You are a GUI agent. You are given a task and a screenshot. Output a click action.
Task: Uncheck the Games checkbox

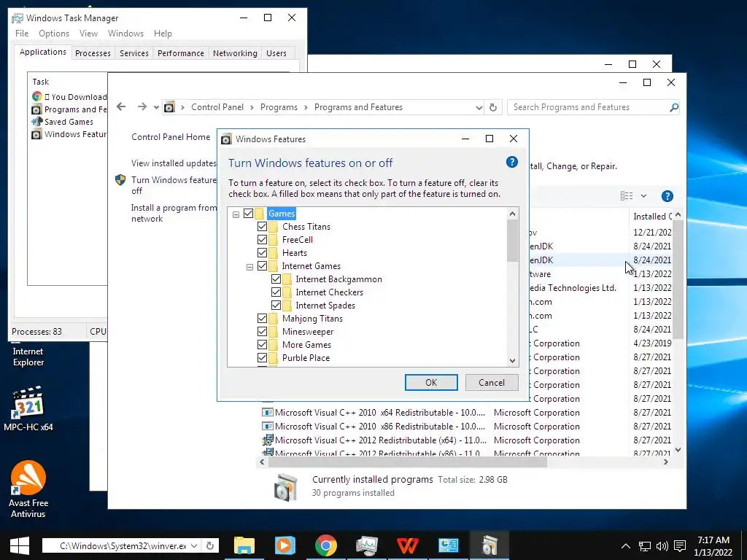coord(248,214)
